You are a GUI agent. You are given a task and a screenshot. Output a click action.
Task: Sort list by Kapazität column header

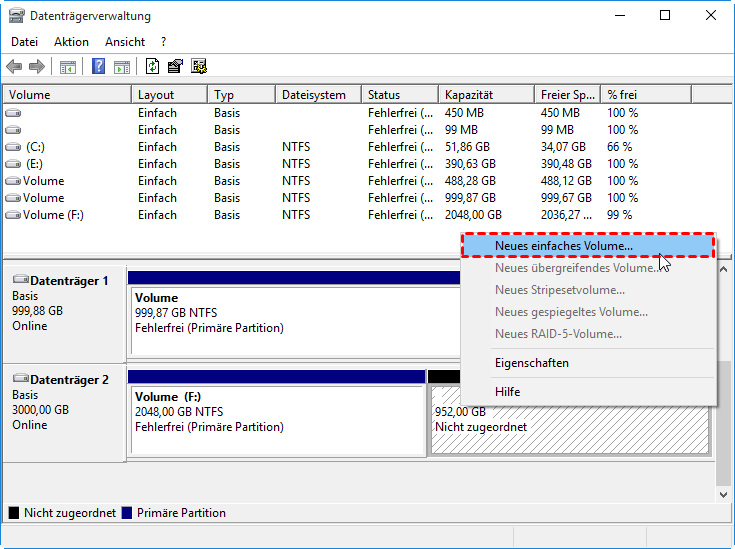[x=468, y=95]
